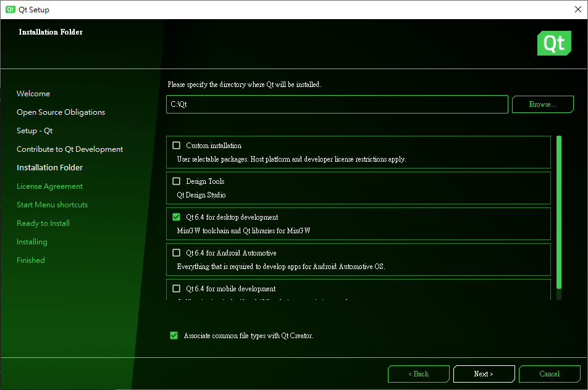Tick Qt 6.4 for mobile development
This screenshot has width=588, height=390.
point(176,288)
